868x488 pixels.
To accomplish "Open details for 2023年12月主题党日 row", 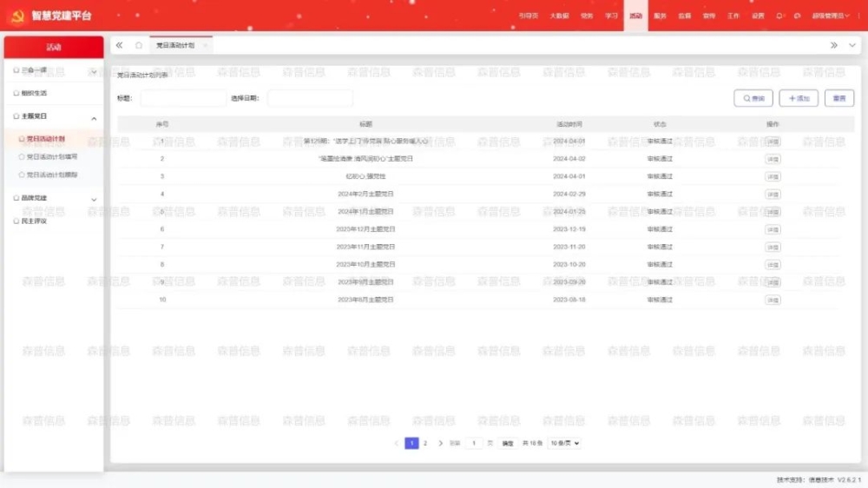I will pos(773,229).
